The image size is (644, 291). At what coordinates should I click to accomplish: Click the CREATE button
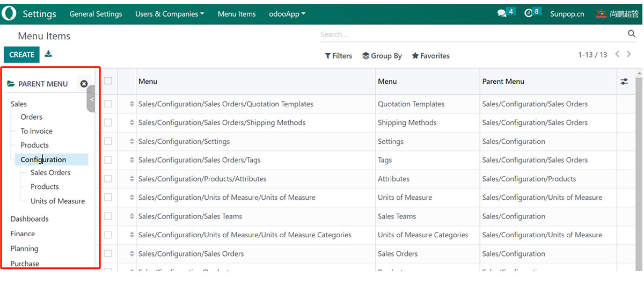click(x=22, y=55)
